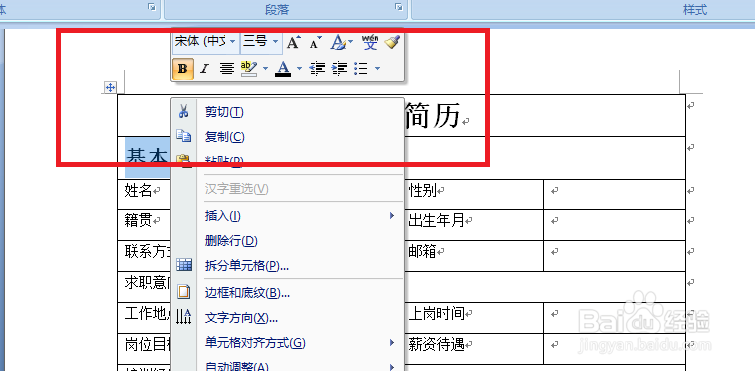Screen dimensions: 755x371
Task: Open 文字方向(X)... from the context menu
Action: 287,318
